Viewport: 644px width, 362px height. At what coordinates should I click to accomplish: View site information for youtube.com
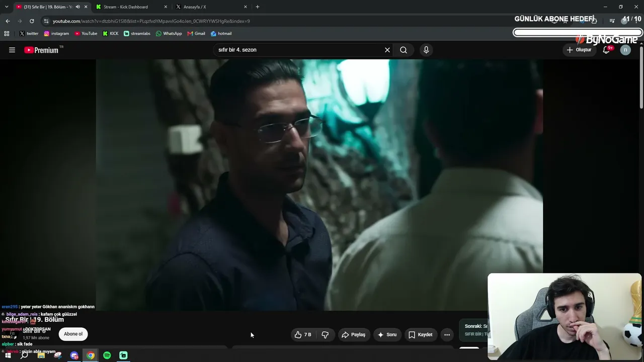[x=46, y=21]
